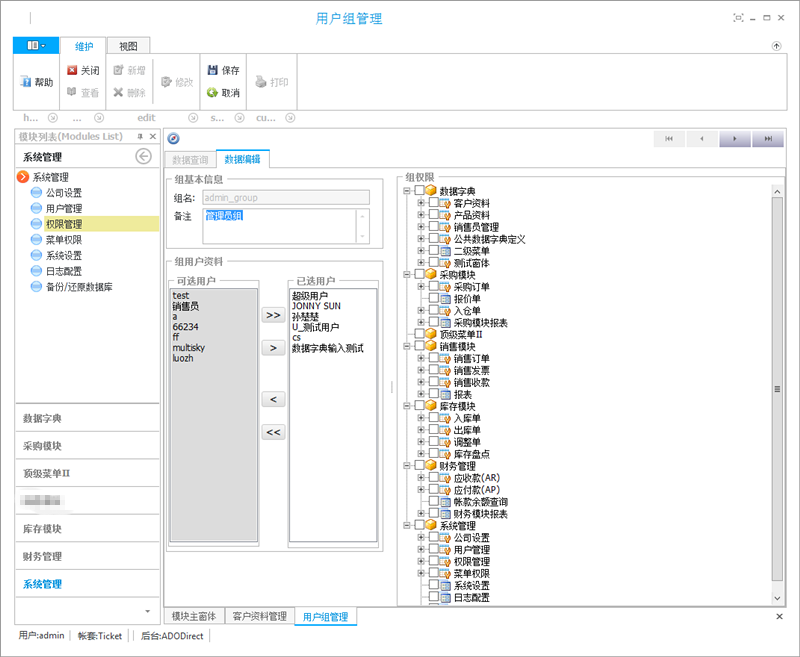Pin the Modules List panel
This screenshot has width=800, height=657.
click(140, 137)
